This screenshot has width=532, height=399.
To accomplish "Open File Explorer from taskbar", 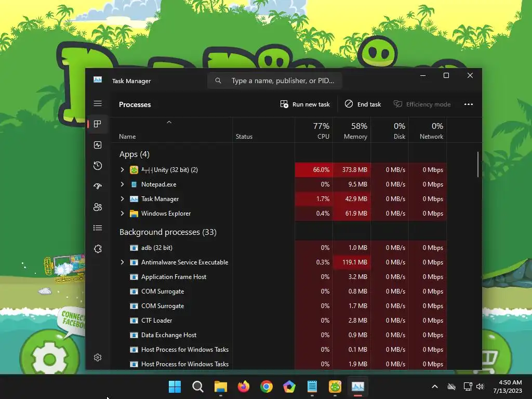I will pos(220,387).
